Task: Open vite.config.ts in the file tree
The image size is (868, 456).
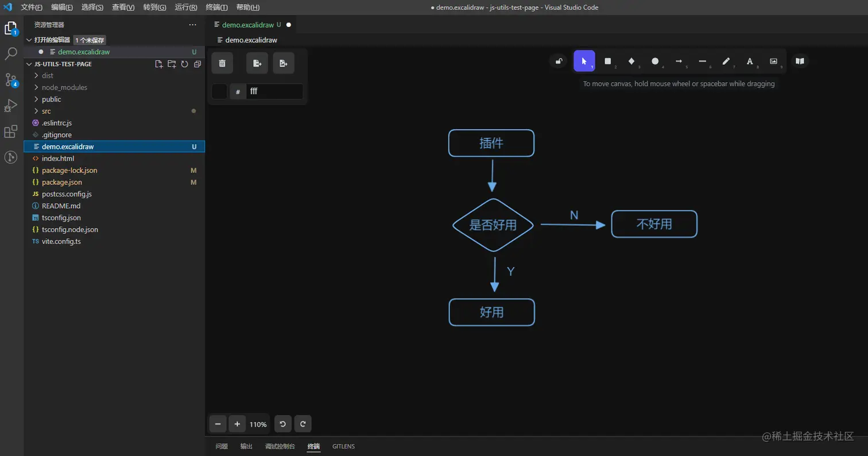Action: pyautogui.click(x=114, y=241)
